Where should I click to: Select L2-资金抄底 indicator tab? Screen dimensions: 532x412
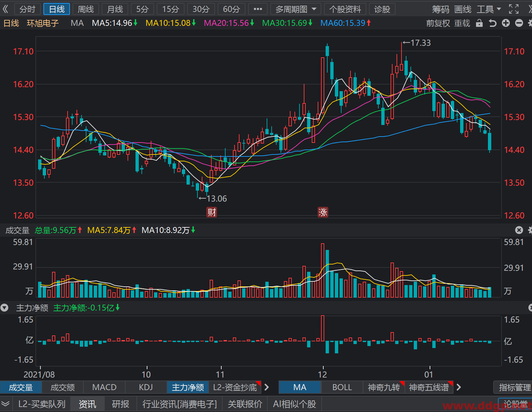(235, 387)
